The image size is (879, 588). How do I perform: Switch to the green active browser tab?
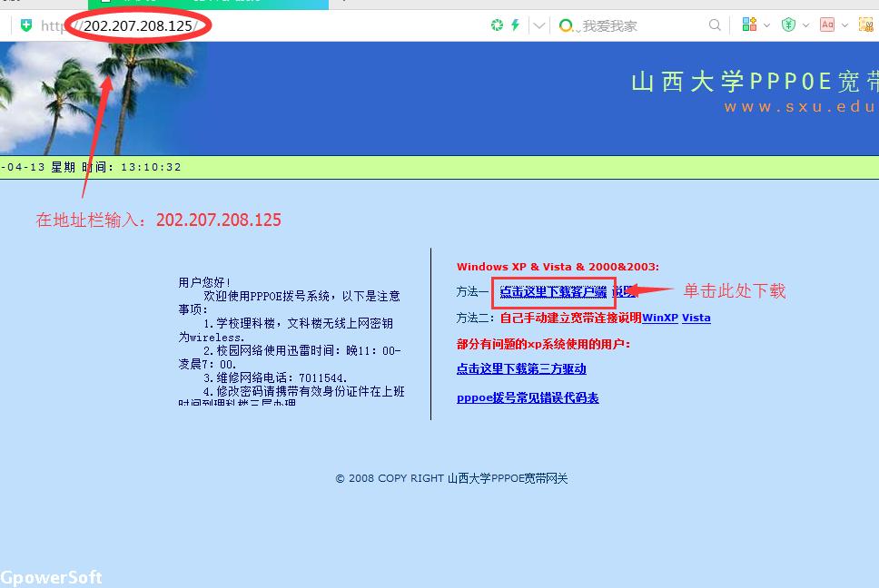pos(209,4)
